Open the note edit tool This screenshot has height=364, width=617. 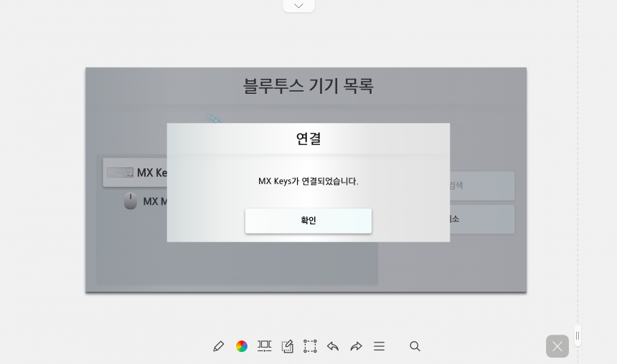(287, 346)
